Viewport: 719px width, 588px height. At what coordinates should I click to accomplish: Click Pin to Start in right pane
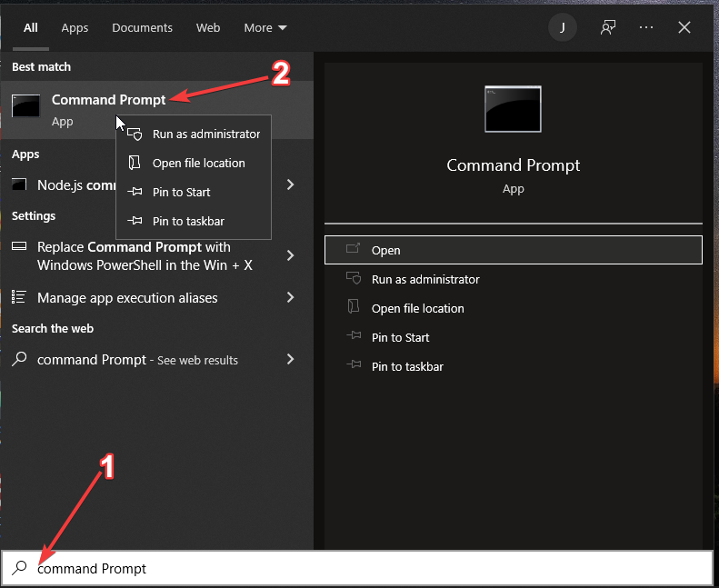513,337
